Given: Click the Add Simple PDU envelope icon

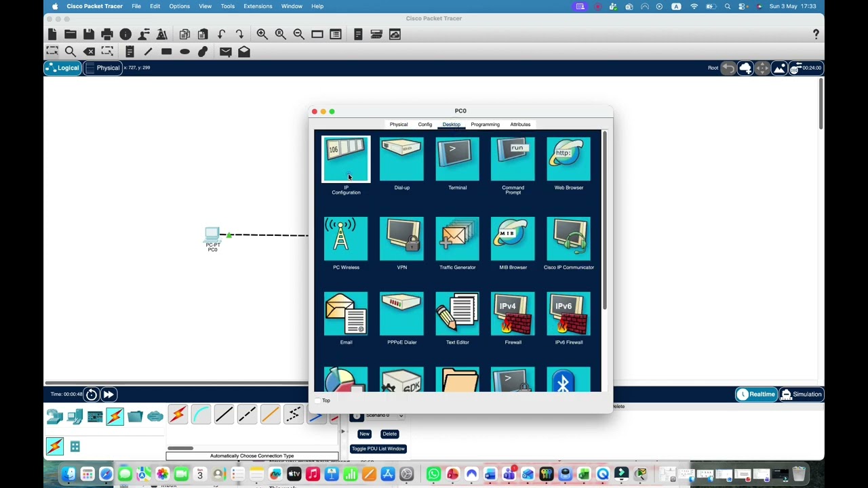Looking at the screenshot, I should click(x=226, y=52).
